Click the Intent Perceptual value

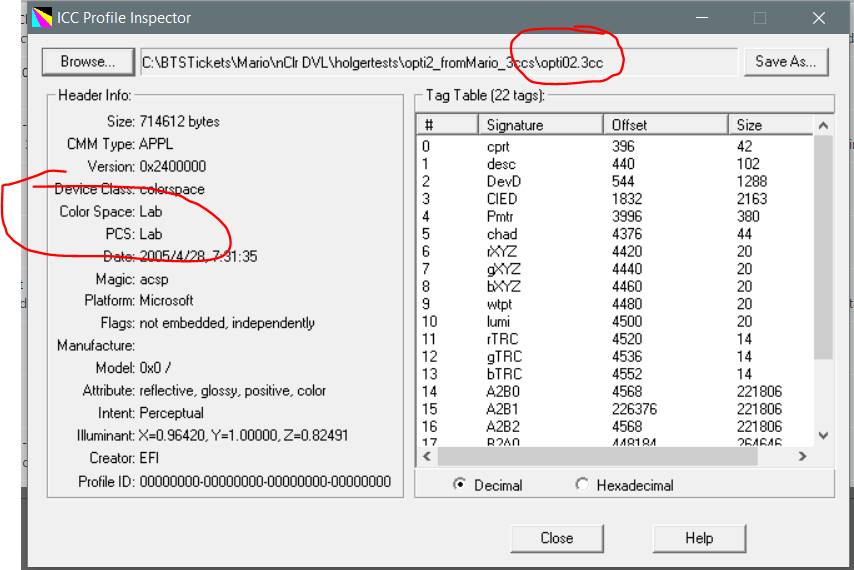tap(172, 413)
